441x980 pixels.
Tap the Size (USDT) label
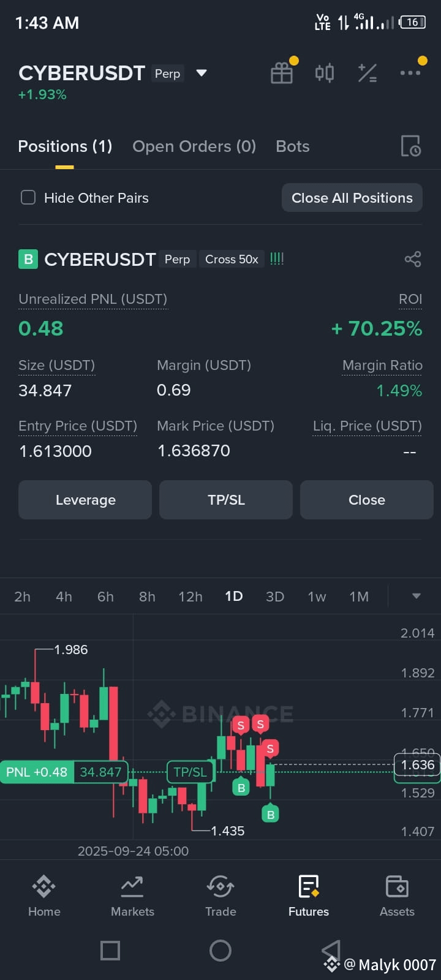coord(56,365)
